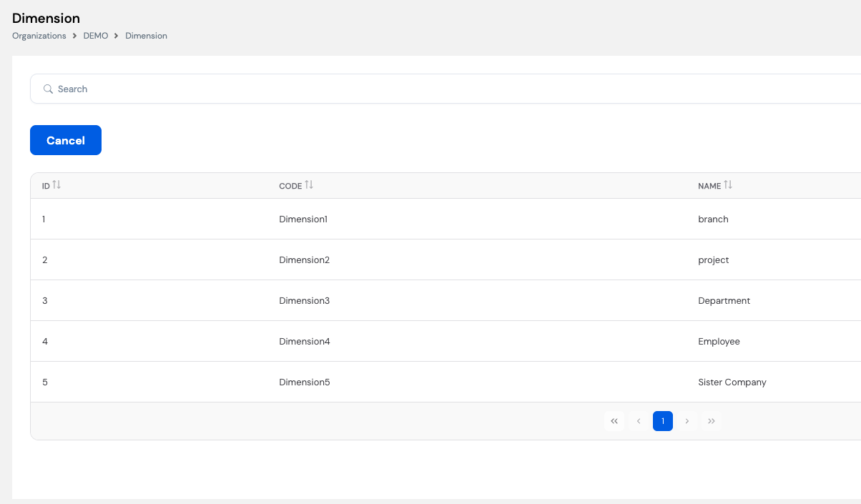
Task: Select page 1 in pagination
Action: click(x=663, y=421)
